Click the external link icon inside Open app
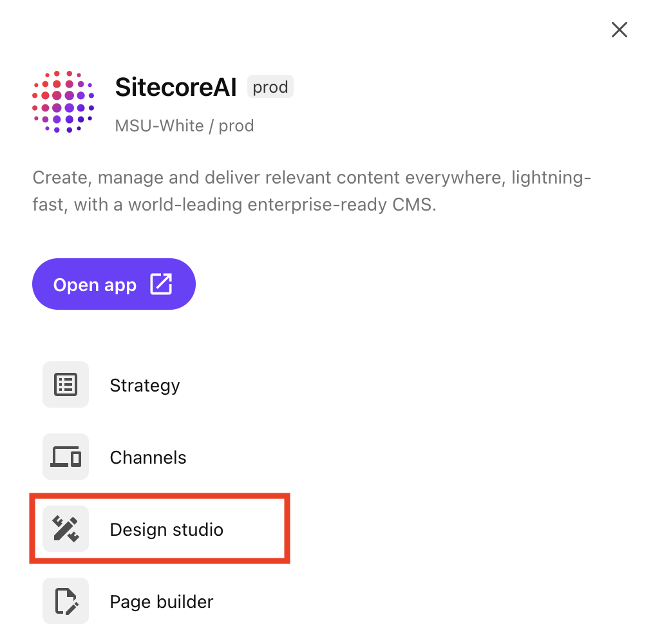 160,283
